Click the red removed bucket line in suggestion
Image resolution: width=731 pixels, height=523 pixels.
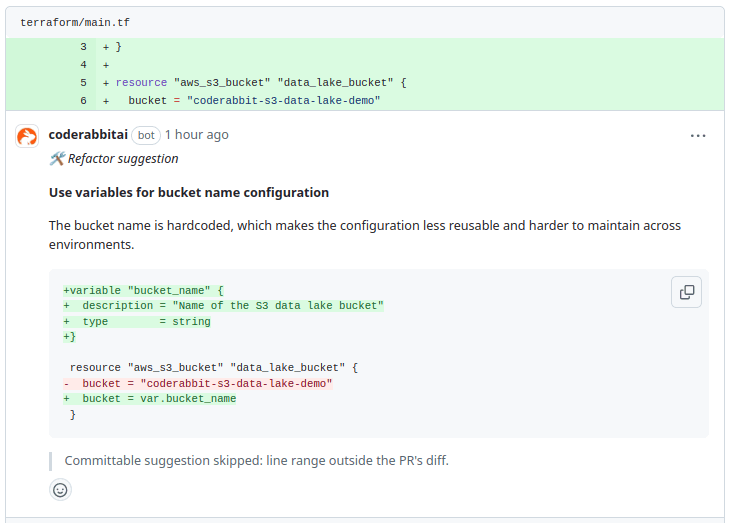[200, 383]
